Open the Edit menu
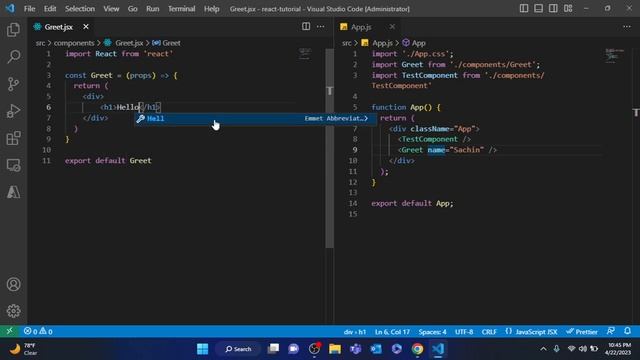The width and height of the screenshot is (640, 360). [x=50, y=9]
